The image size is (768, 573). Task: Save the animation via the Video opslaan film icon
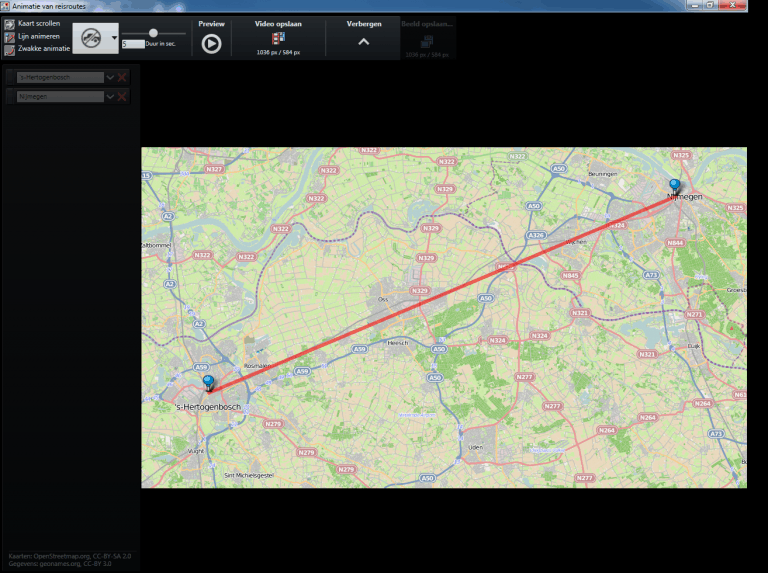click(278, 38)
